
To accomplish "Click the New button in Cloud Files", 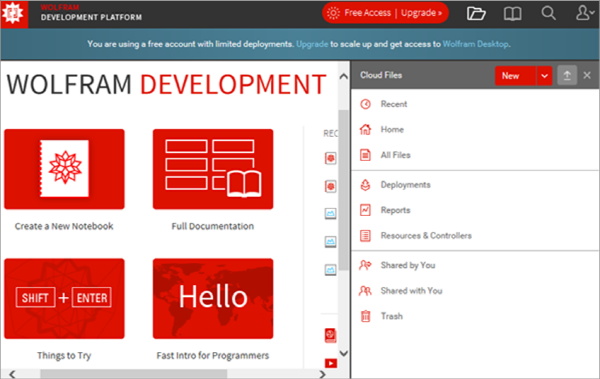I will point(515,76).
